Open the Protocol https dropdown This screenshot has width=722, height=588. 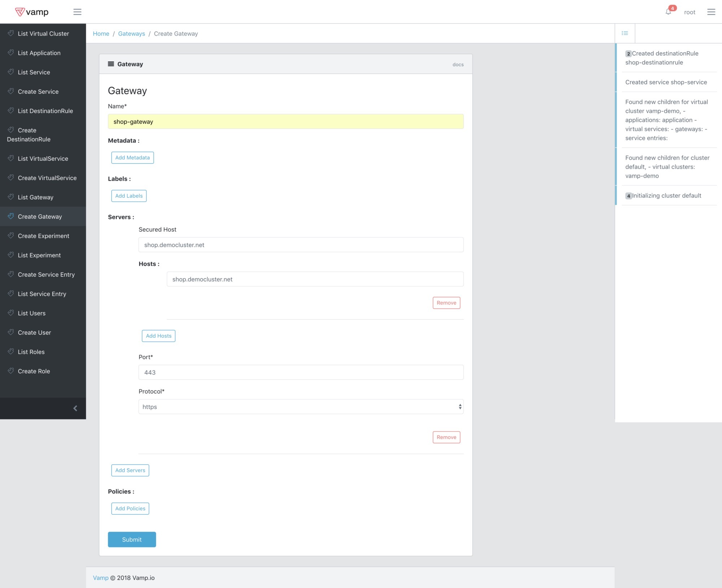[301, 407]
